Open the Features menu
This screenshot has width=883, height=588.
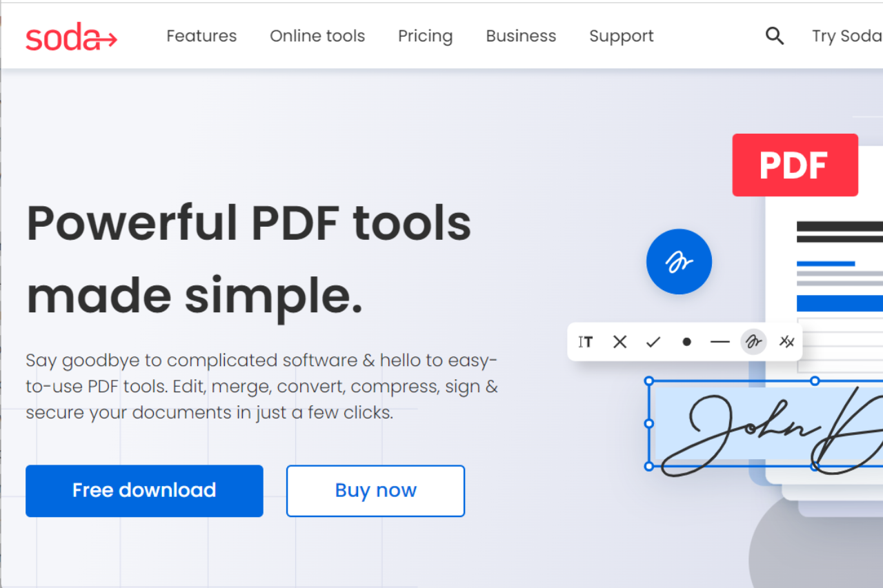201,36
